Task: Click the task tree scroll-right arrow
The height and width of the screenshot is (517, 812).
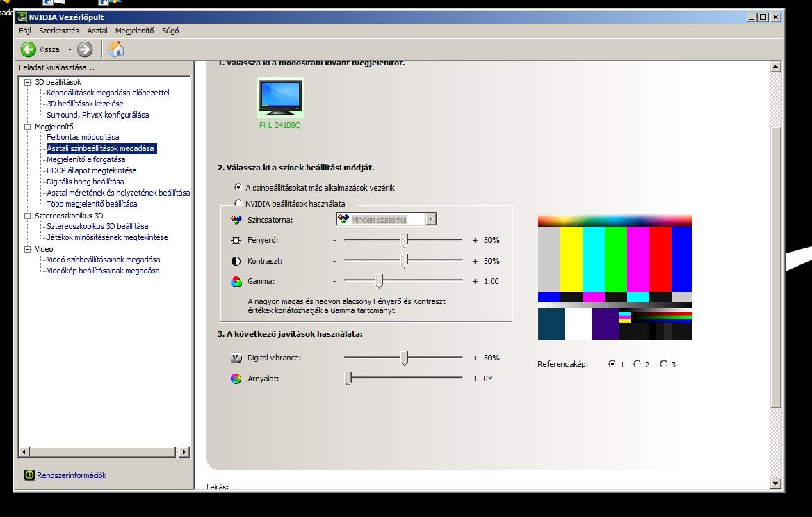Action: pyautogui.click(x=184, y=452)
